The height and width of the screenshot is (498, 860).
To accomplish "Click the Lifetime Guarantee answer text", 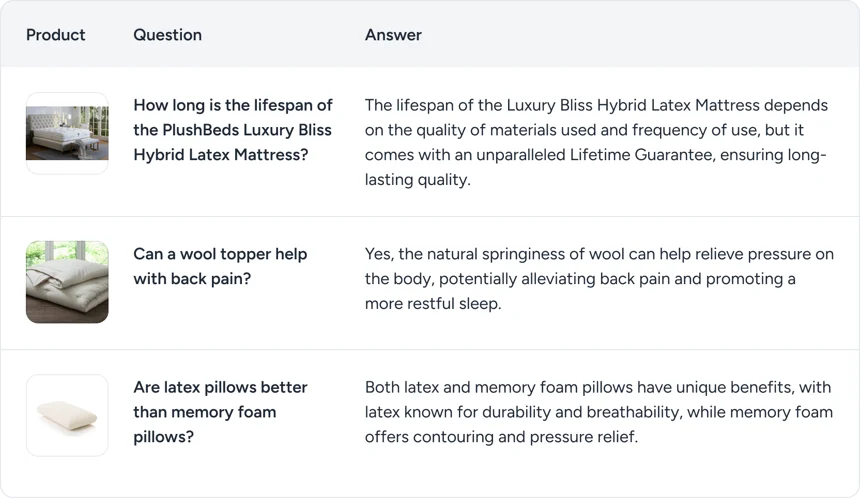I will 598,142.
